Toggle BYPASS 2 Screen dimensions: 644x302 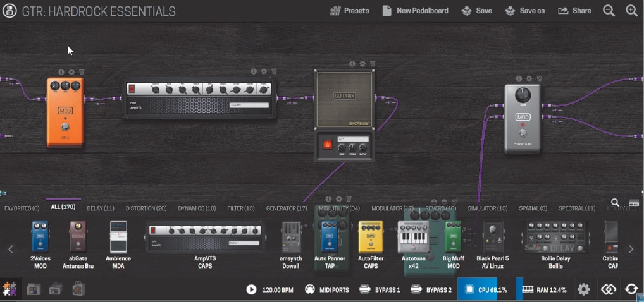[431, 290]
